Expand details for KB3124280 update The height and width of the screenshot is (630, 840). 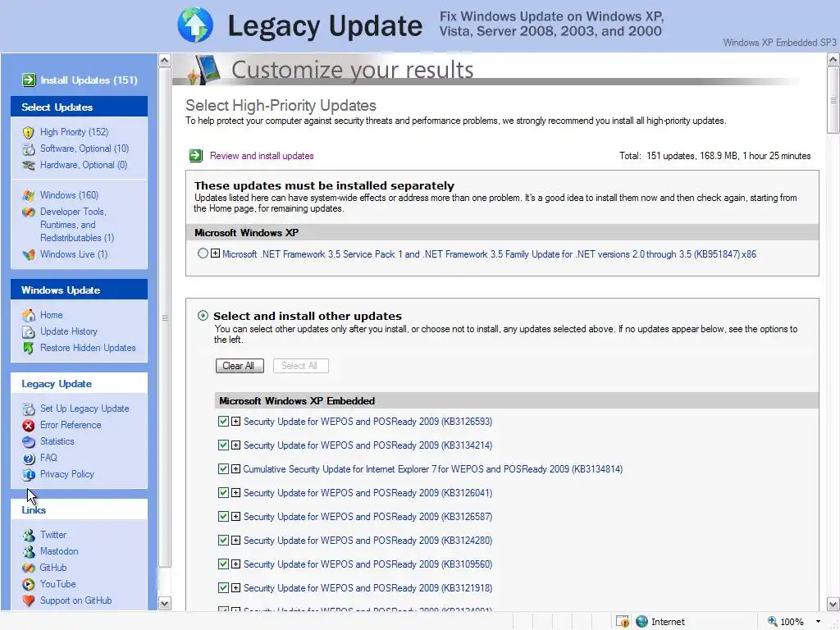235,541
